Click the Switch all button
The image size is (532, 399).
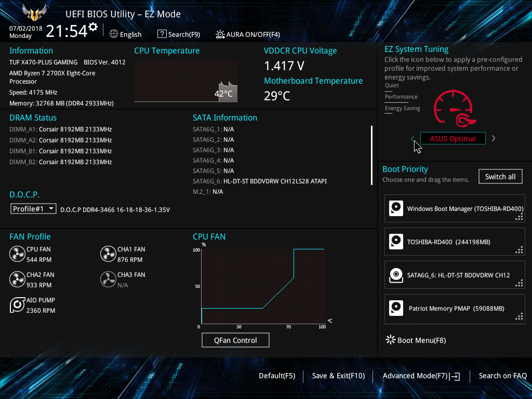pos(500,177)
